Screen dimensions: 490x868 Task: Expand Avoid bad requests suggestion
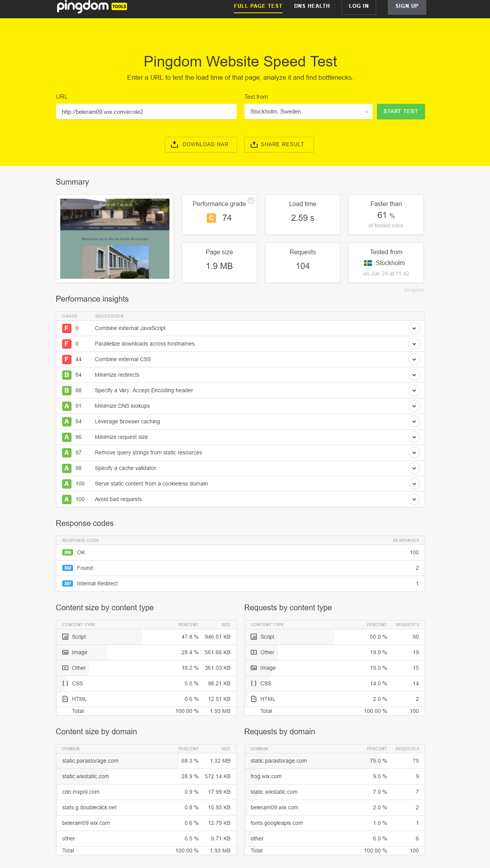[x=414, y=499]
